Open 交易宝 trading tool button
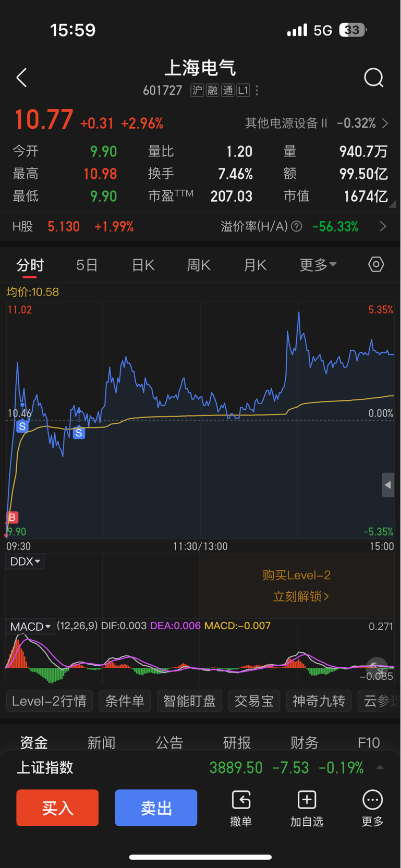 [254, 701]
